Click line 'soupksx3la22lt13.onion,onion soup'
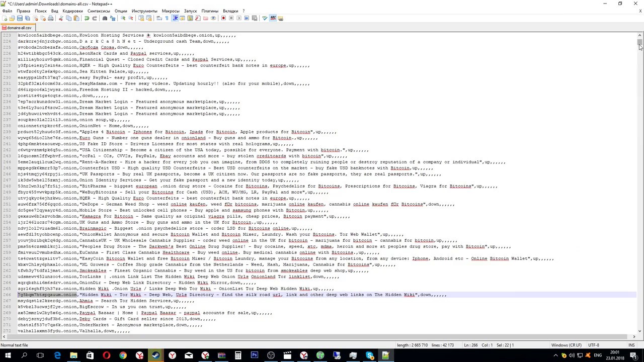This screenshot has width=644, height=362. coord(73,120)
